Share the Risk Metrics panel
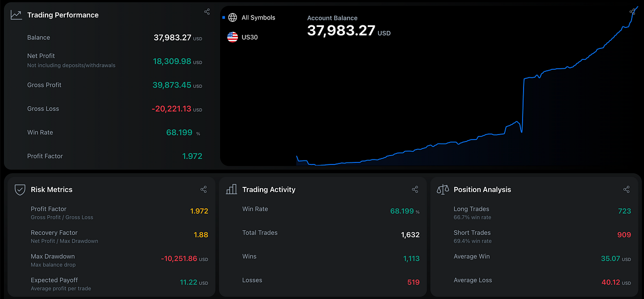The height and width of the screenshot is (299, 644). tap(204, 189)
